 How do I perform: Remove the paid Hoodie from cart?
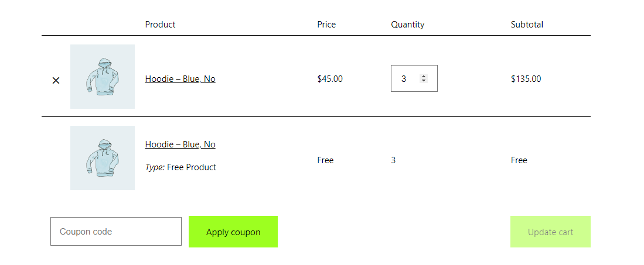tap(56, 80)
